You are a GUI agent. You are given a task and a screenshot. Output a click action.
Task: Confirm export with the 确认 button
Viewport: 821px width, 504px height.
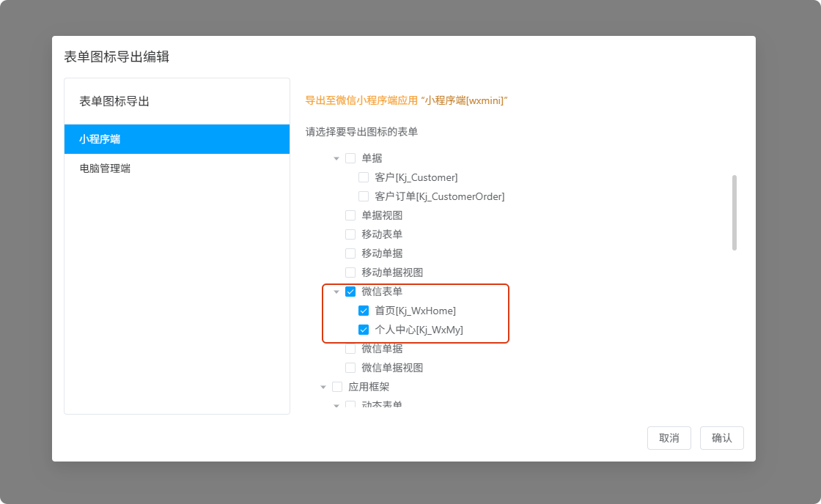(x=721, y=438)
